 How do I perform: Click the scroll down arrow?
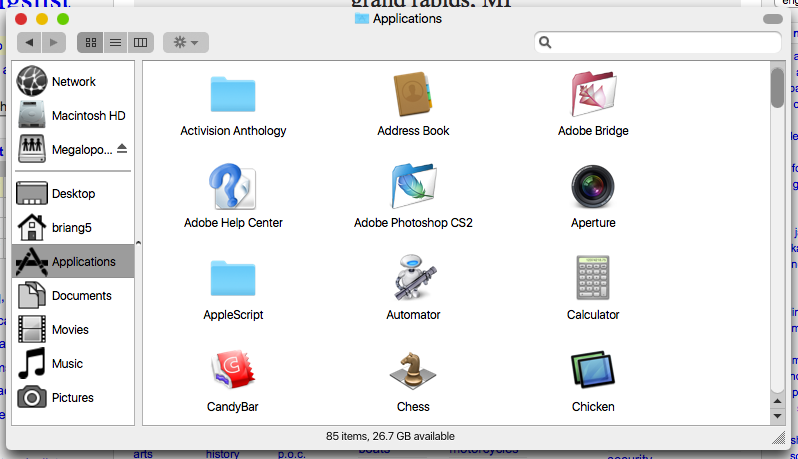click(x=778, y=416)
